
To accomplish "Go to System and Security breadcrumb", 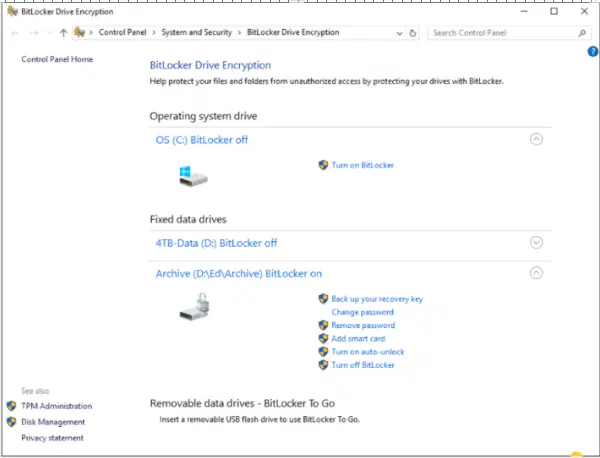I will (x=197, y=32).
